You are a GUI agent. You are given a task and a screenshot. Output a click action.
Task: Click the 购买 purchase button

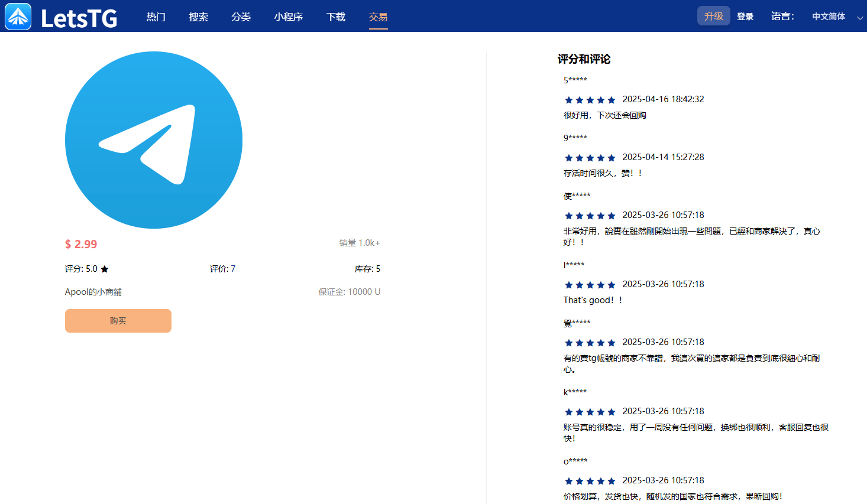click(118, 320)
